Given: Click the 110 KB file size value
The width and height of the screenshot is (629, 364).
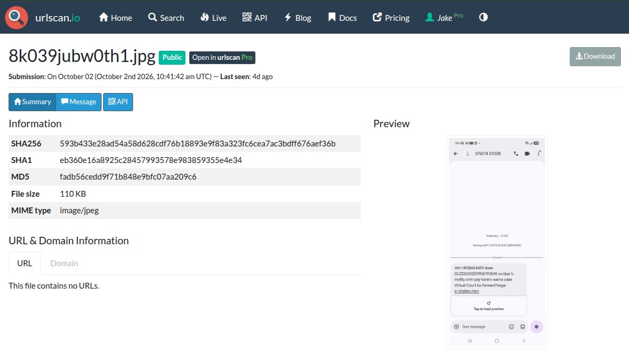Looking at the screenshot, I should coord(73,194).
